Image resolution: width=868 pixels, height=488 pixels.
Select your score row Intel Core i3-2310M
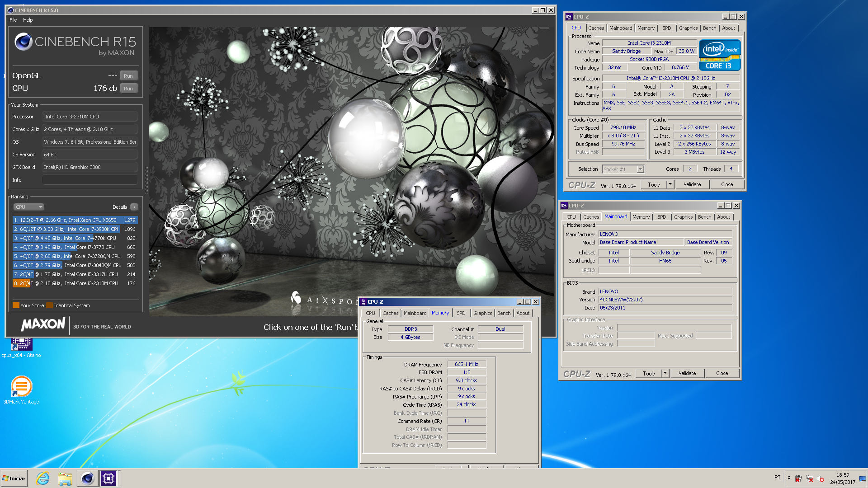[75, 283]
